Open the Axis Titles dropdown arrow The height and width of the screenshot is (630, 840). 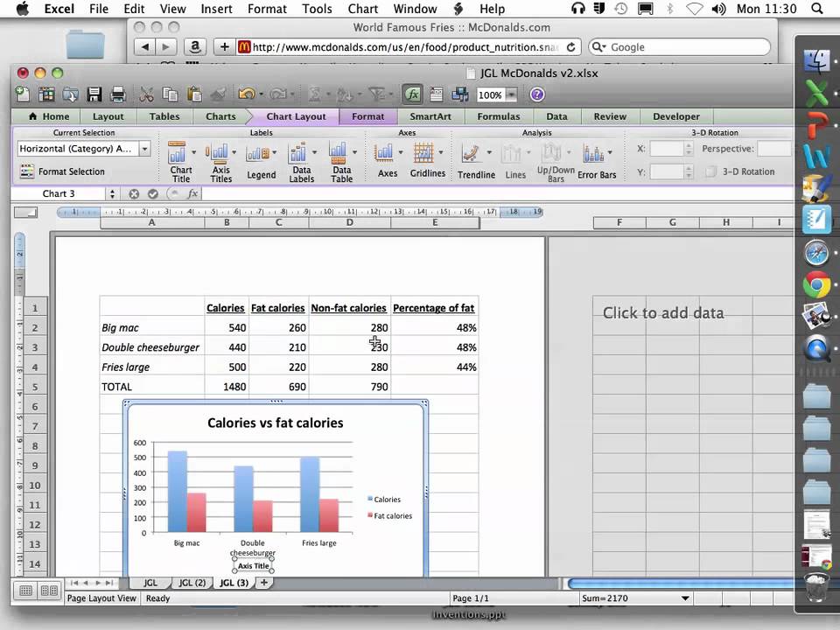coord(234,152)
